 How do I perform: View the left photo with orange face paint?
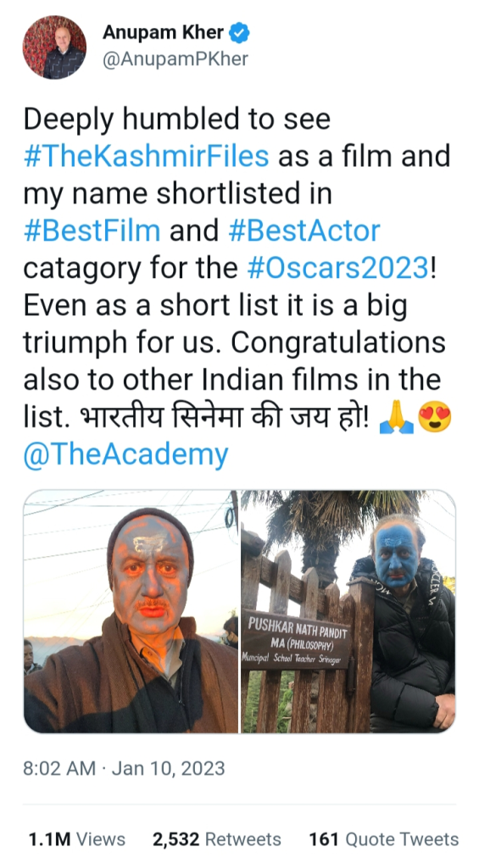(131, 611)
